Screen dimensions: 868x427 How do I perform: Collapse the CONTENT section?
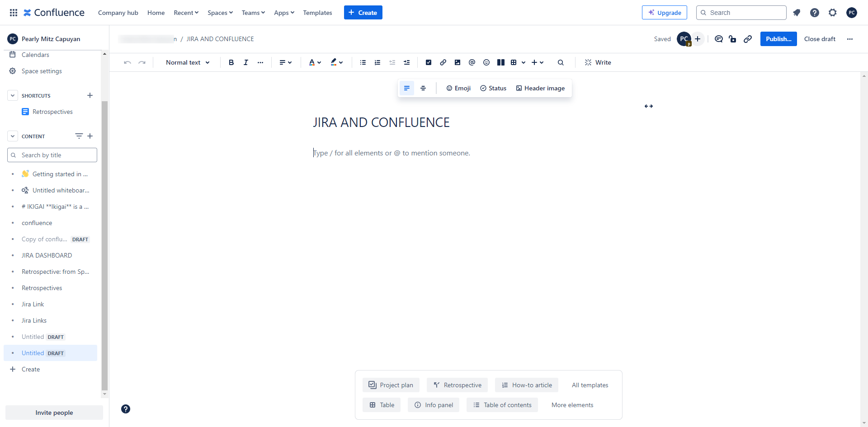(x=13, y=136)
